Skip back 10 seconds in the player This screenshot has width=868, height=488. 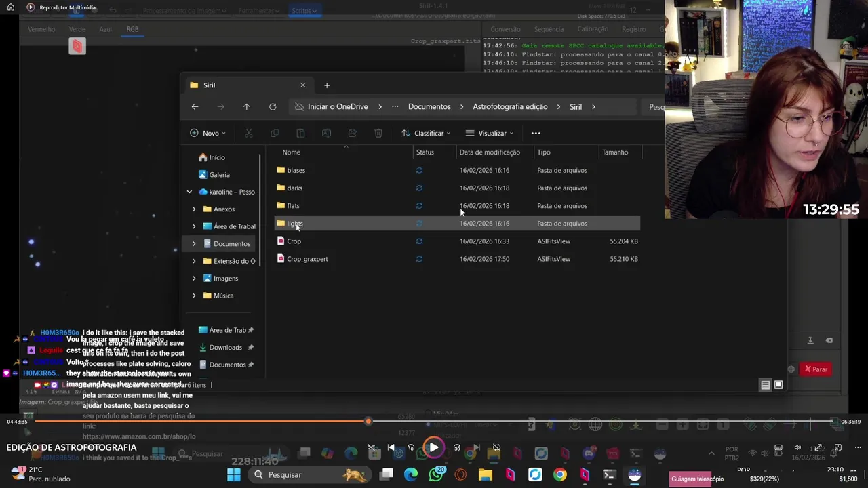pos(411,448)
